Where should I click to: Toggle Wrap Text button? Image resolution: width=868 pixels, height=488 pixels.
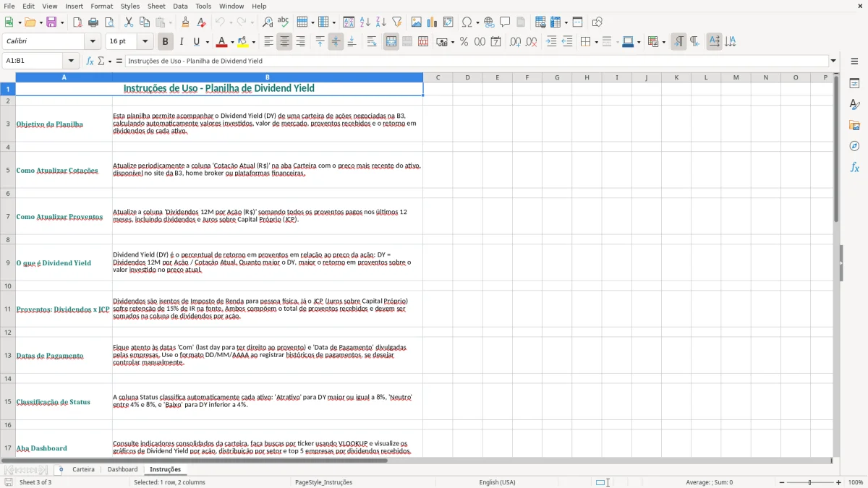point(372,42)
